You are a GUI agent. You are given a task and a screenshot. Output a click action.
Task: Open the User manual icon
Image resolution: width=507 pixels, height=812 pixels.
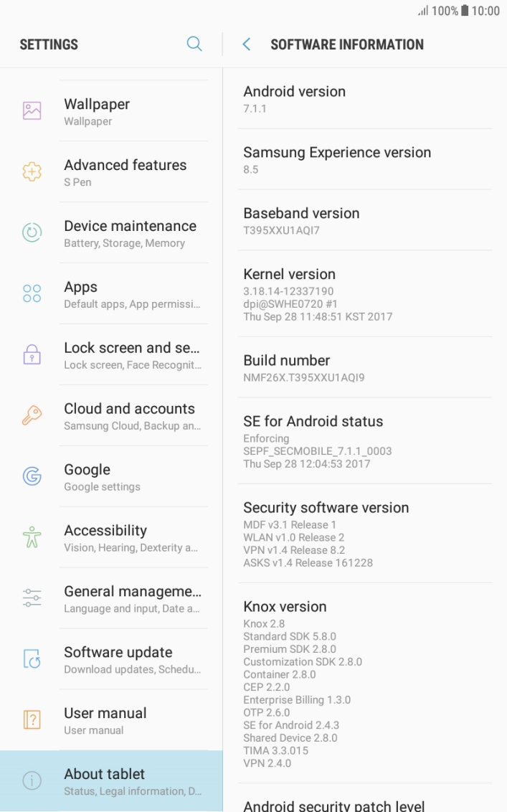click(32, 720)
